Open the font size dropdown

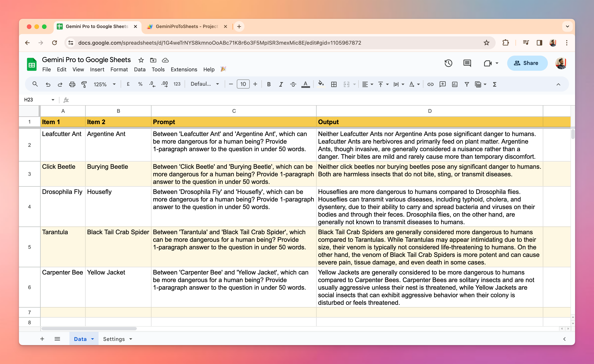(243, 84)
